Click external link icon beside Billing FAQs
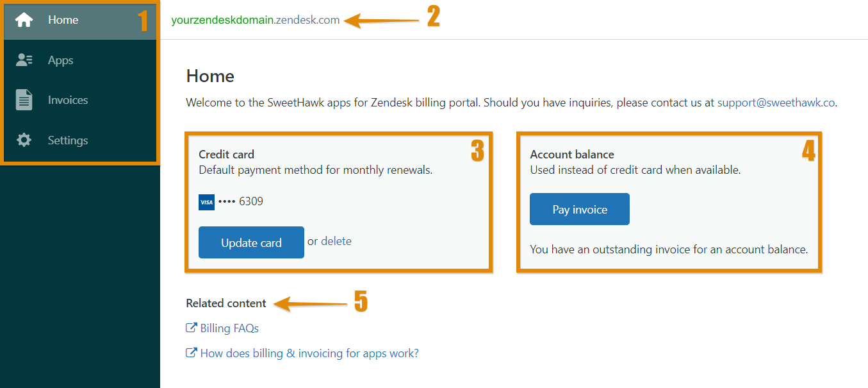Viewport: 868px width, 388px height. [x=191, y=328]
